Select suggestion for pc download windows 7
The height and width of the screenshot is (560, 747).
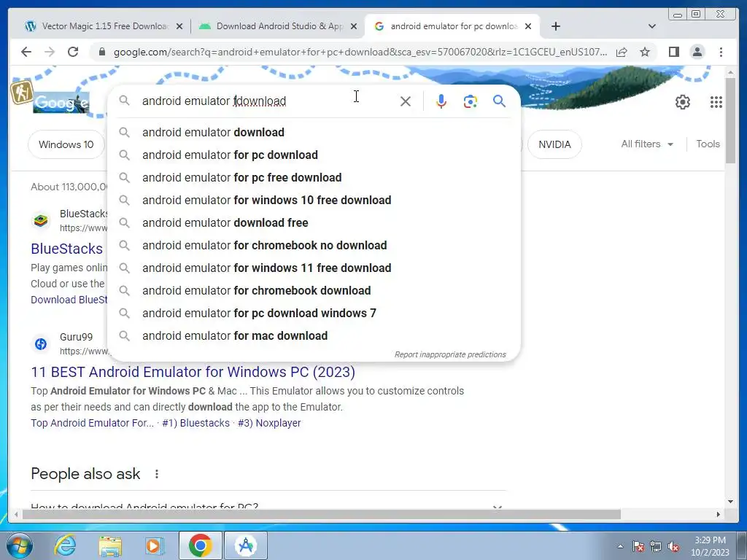click(314, 314)
